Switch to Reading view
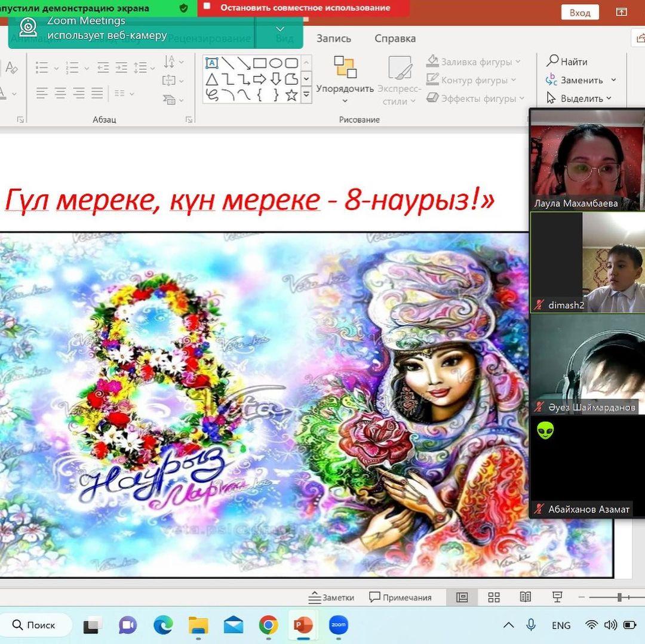Screen dimensions: 645x644 click(526, 597)
